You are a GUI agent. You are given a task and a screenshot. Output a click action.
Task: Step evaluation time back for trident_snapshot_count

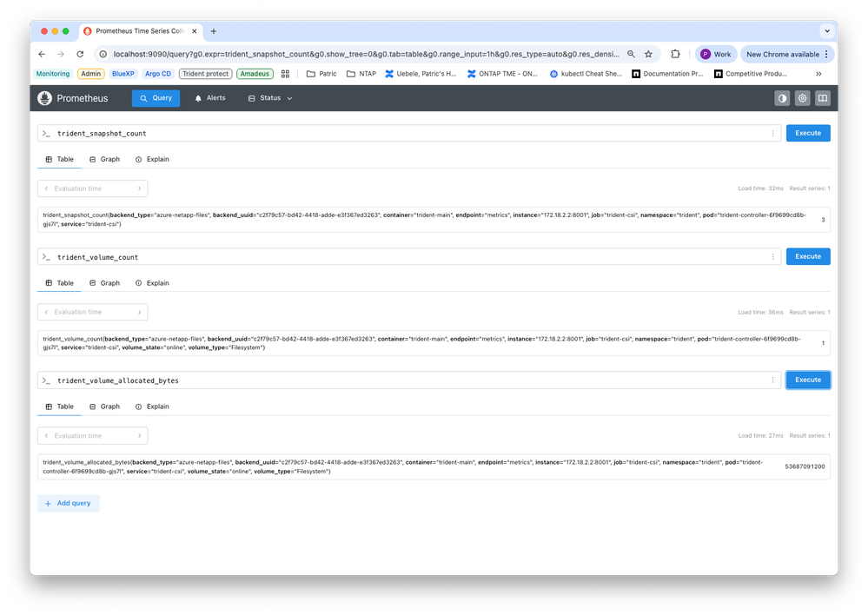click(46, 188)
